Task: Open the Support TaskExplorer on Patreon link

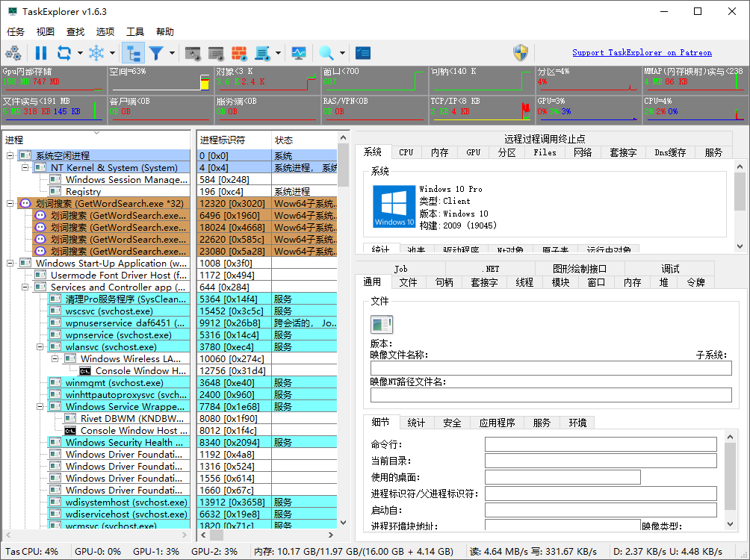Action: coord(642,52)
